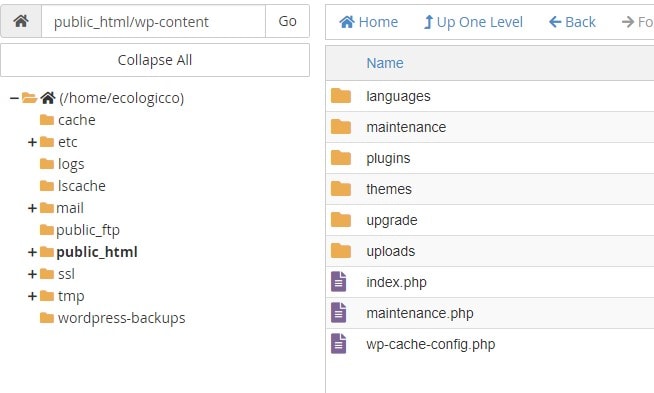Go Up One Level
Image resolution: width=654 pixels, height=393 pixels.
coord(473,22)
